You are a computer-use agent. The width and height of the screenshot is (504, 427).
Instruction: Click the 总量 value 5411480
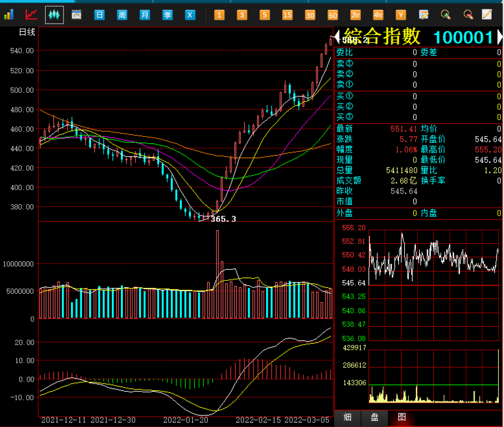[x=401, y=170]
